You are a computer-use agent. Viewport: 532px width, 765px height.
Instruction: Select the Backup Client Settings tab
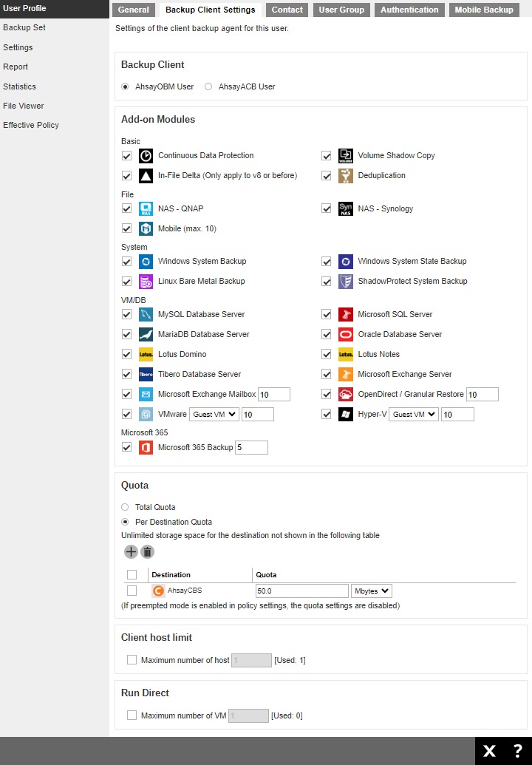coord(210,10)
